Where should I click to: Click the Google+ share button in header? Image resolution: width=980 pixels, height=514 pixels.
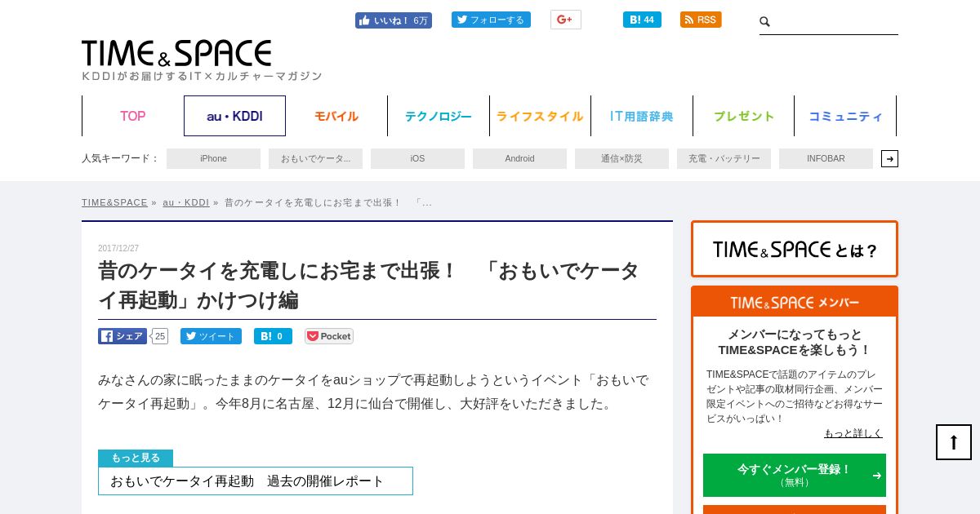(565, 20)
